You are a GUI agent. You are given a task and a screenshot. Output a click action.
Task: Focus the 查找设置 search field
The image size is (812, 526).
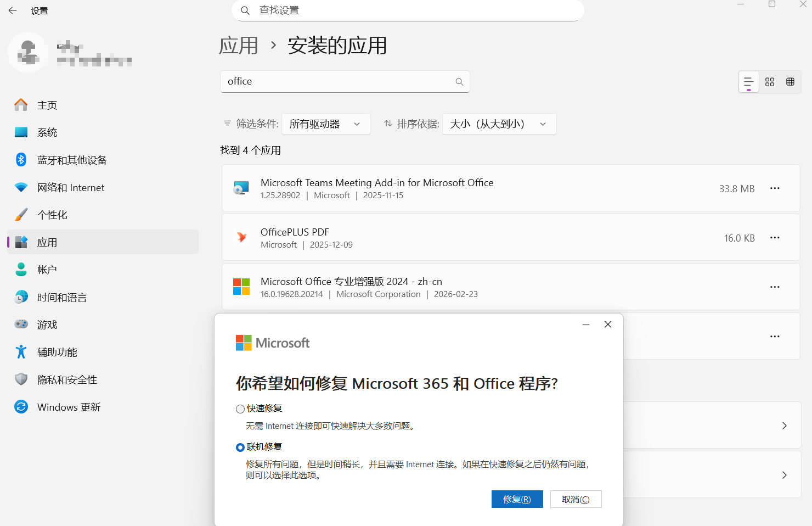coord(408,10)
